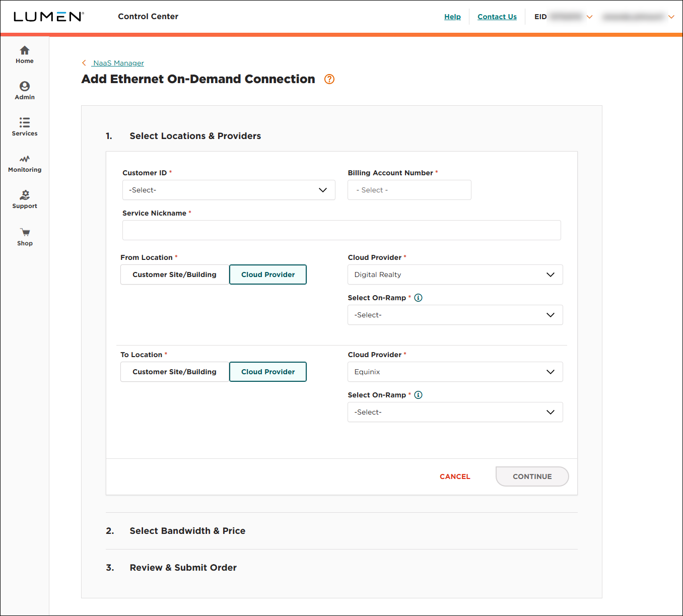Open the Customer ID dropdown

(229, 190)
